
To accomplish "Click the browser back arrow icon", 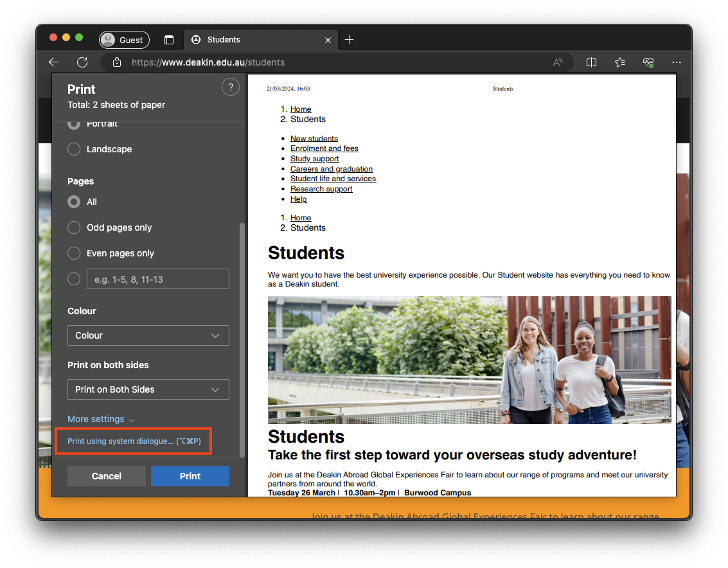I will [54, 62].
